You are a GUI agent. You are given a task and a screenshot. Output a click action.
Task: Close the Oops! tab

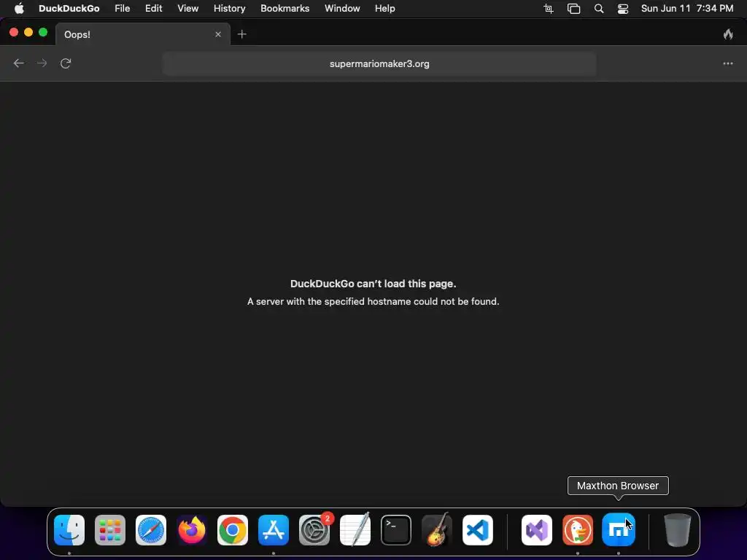pyautogui.click(x=217, y=34)
